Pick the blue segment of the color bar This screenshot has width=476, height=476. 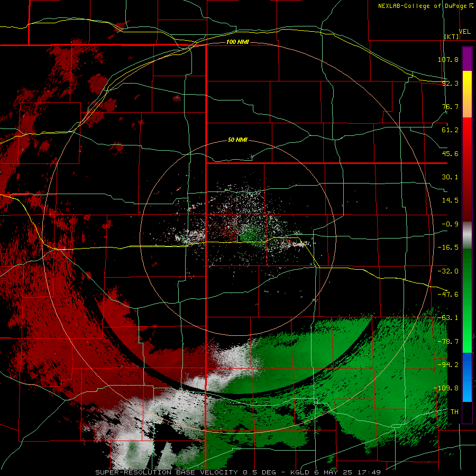(467, 377)
